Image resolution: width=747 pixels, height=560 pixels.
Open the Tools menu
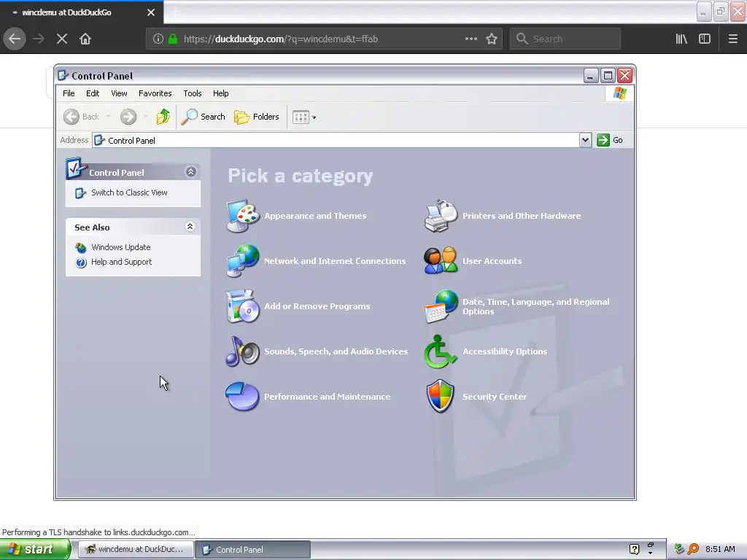pyautogui.click(x=193, y=93)
